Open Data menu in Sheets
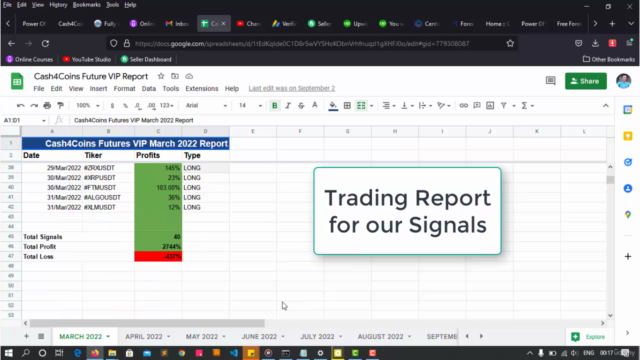The height and width of the screenshot is (360, 640). tap(149, 89)
